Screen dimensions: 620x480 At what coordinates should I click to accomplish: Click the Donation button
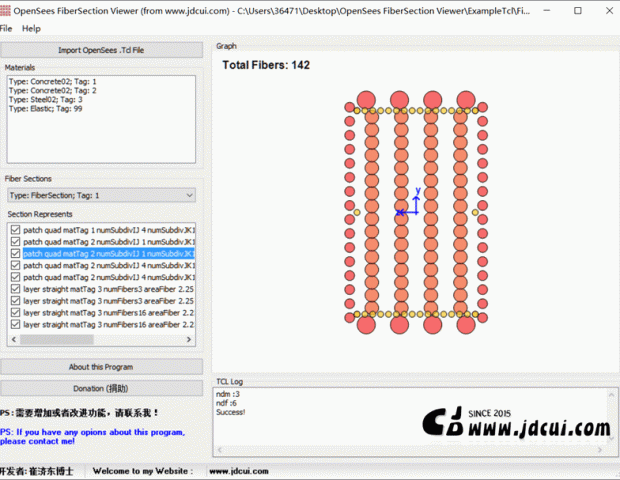tap(101, 388)
